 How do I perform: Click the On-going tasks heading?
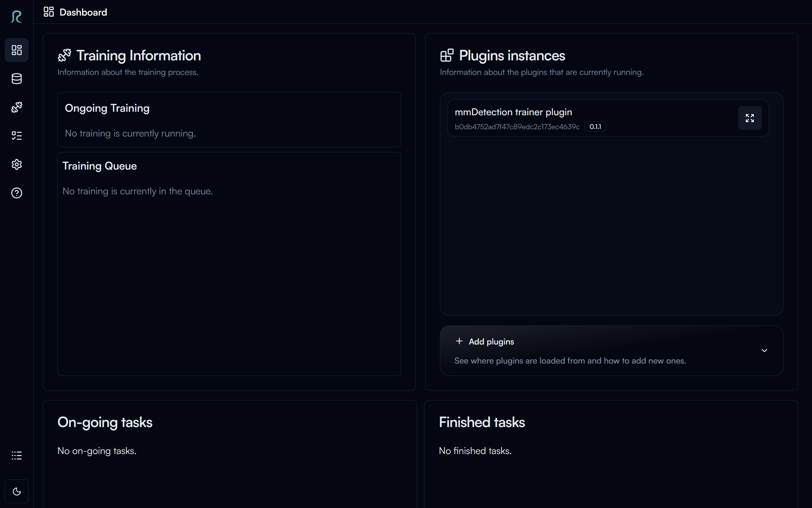[105, 422]
